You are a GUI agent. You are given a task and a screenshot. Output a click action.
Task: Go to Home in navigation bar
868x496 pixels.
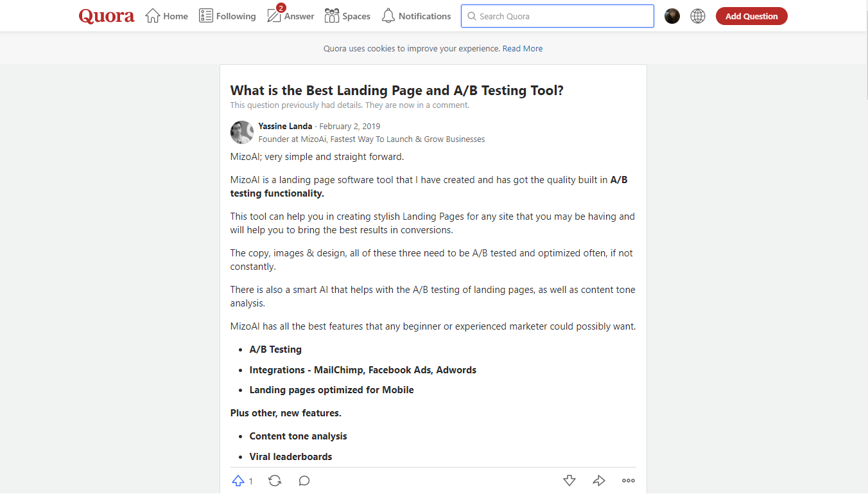(166, 16)
